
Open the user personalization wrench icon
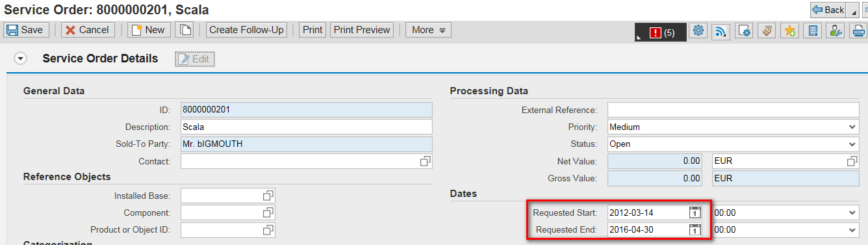coord(835,31)
